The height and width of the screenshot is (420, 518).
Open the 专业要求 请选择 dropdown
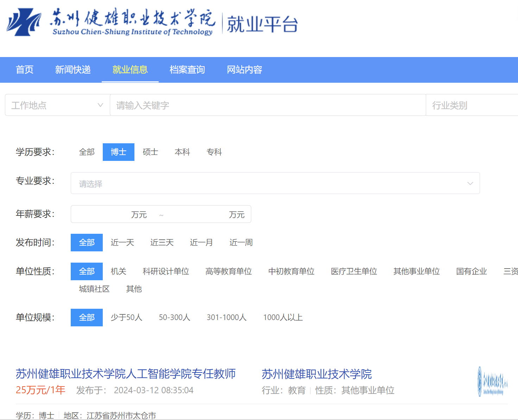click(x=275, y=183)
